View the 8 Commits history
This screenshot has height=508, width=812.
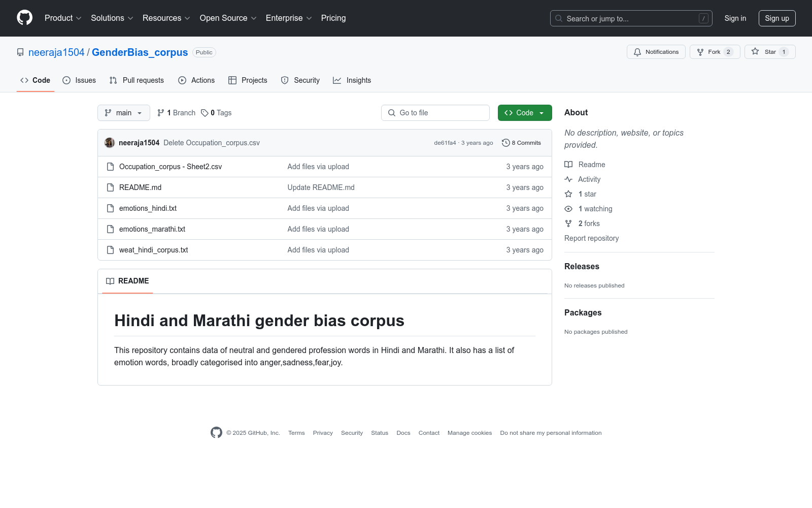522,143
